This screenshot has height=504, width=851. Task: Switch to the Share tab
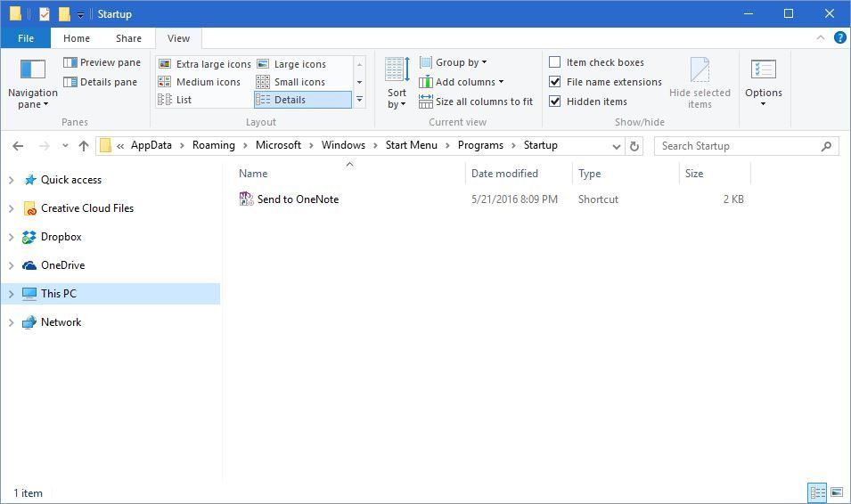tap(128, 38)
